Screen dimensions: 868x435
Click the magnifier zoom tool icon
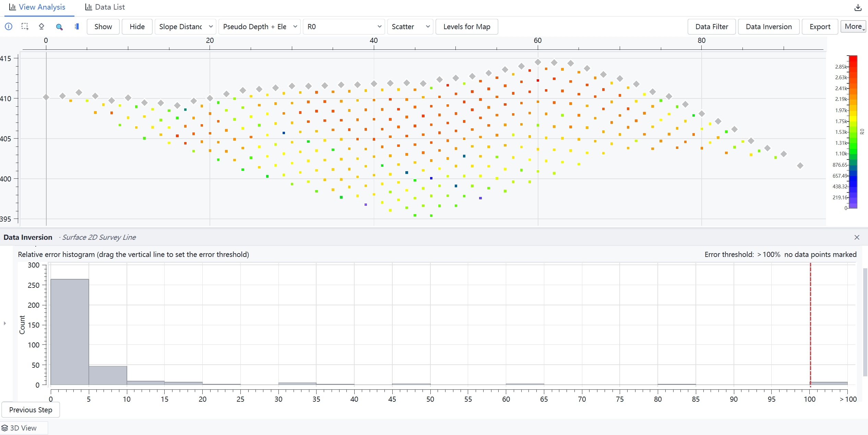59,26
